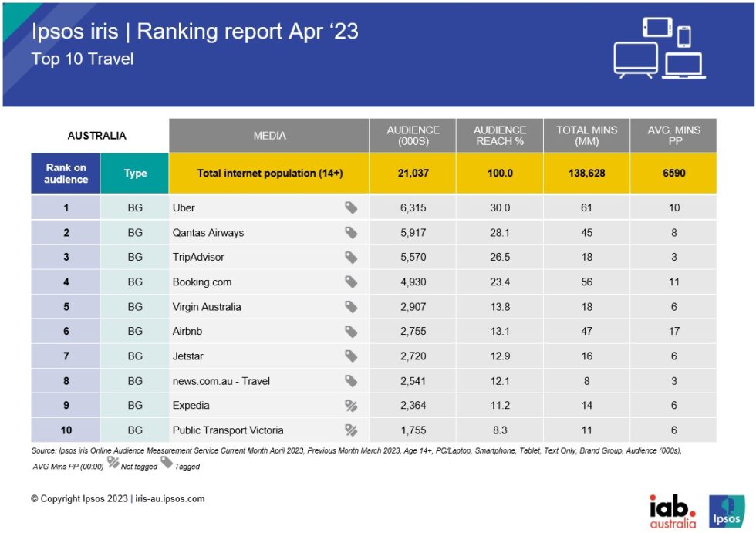Toggle the tag status for Booking.com
Viewport: 756px width, 533px height.
[x=352, y=282]
